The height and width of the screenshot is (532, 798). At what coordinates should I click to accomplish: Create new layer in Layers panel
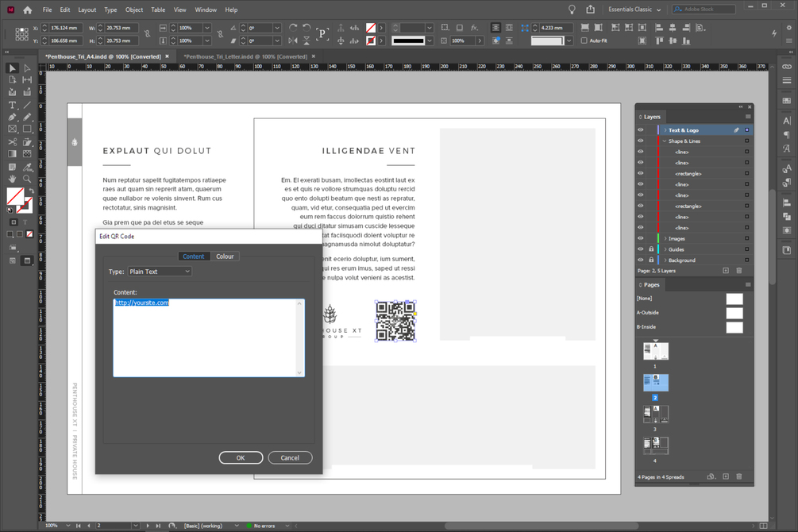click(726, 271)
